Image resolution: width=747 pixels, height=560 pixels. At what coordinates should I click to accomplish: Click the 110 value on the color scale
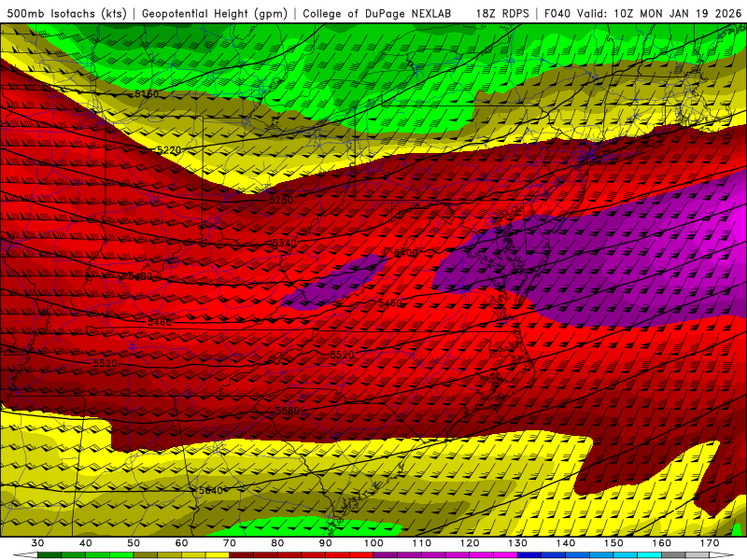[x=422, y=543]
